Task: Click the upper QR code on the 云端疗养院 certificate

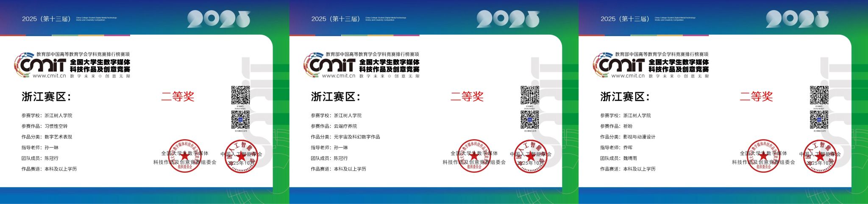Action: (x=530, y=95)
